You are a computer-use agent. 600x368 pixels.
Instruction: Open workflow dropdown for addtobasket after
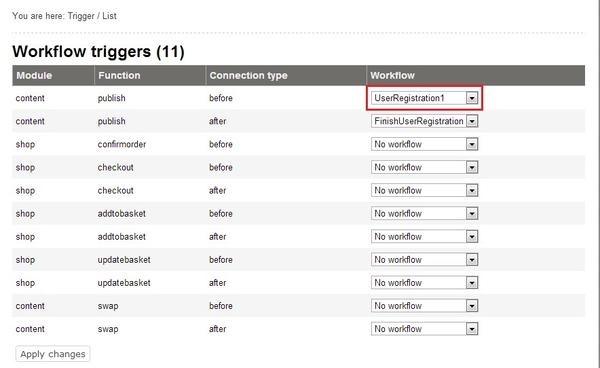click(x=424, y=236)
